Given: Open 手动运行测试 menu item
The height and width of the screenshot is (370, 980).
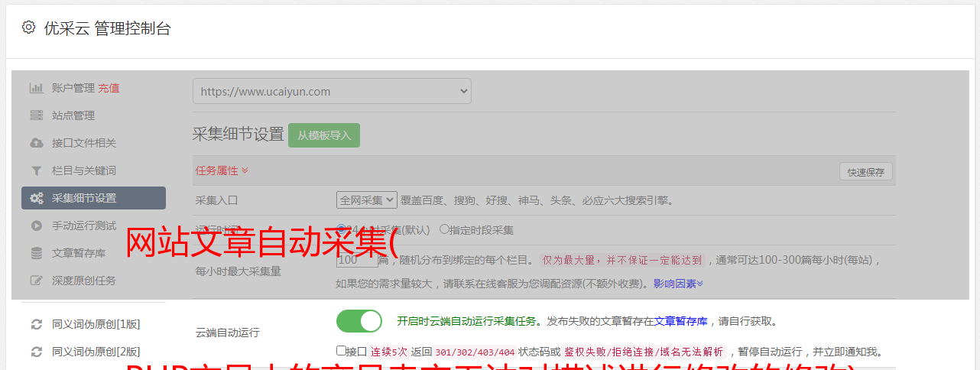Looking at the screenshot, I should click(x=84, y=226).
